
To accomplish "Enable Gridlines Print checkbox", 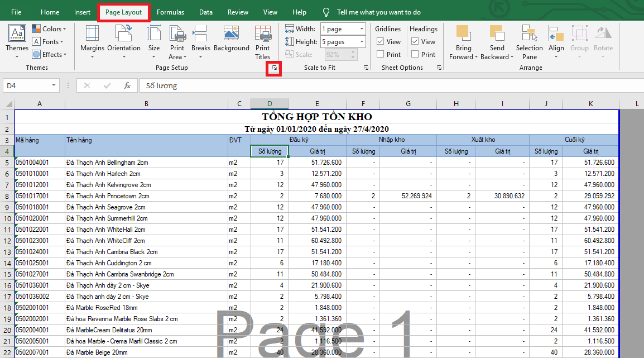I will point(380,54).
